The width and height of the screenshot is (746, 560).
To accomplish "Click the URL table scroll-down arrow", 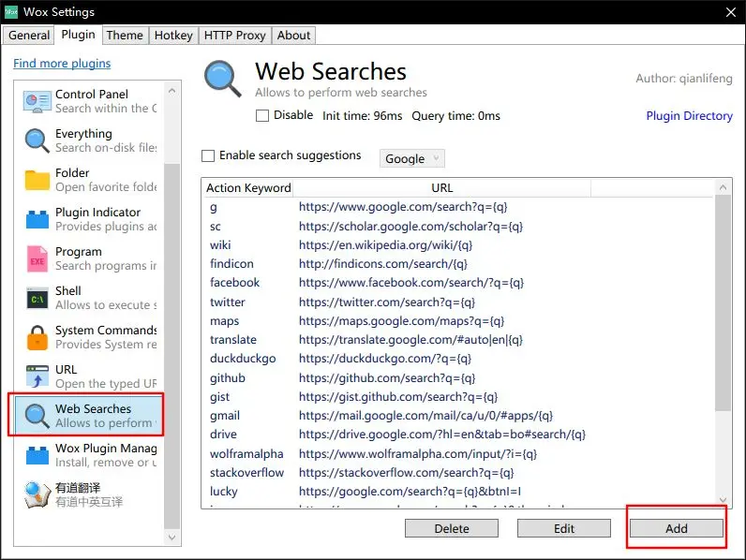I will click(x=724, y=499).
